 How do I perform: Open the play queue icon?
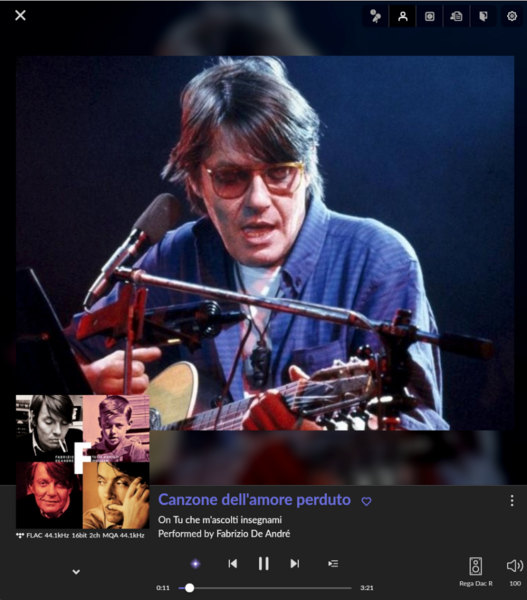pos(333,563)
